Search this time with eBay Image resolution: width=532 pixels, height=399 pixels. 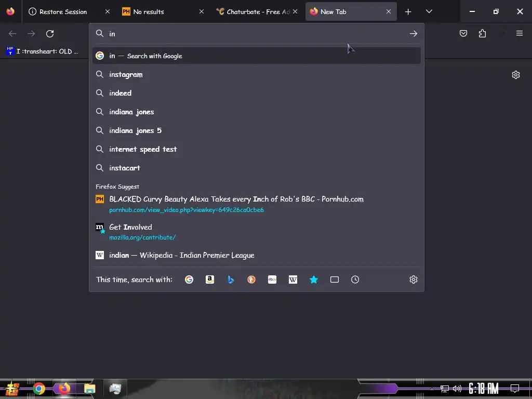[x=272, y=280]
